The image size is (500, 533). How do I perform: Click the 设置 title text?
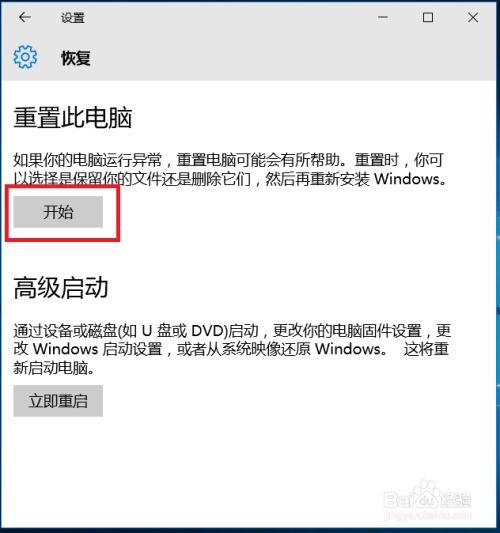pos(73,18)
